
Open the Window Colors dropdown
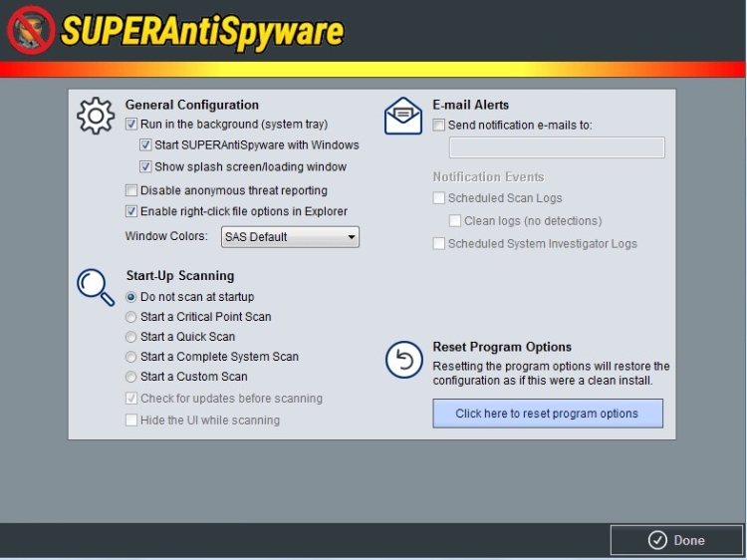(290, 237)
